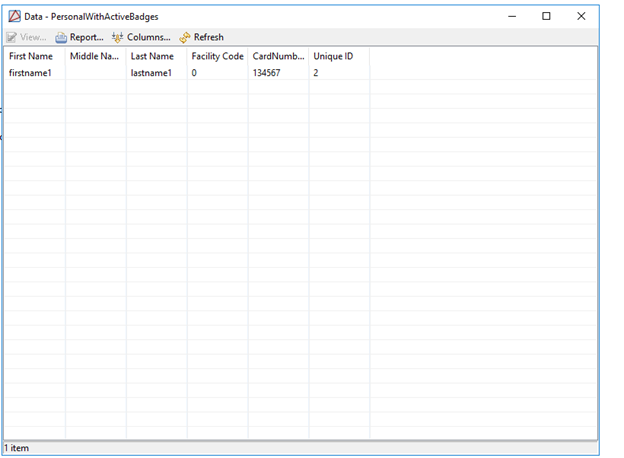Sort by Middle Name column header
Viewport: 624px width, 458px height.
[x=94, y=56]
